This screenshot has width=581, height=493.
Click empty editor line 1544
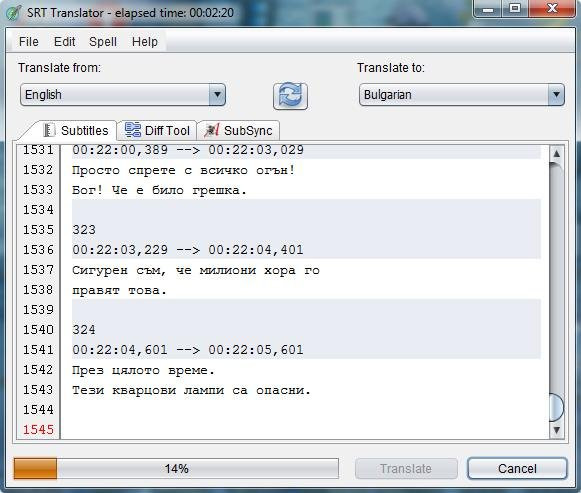click(x=306, y=410)
